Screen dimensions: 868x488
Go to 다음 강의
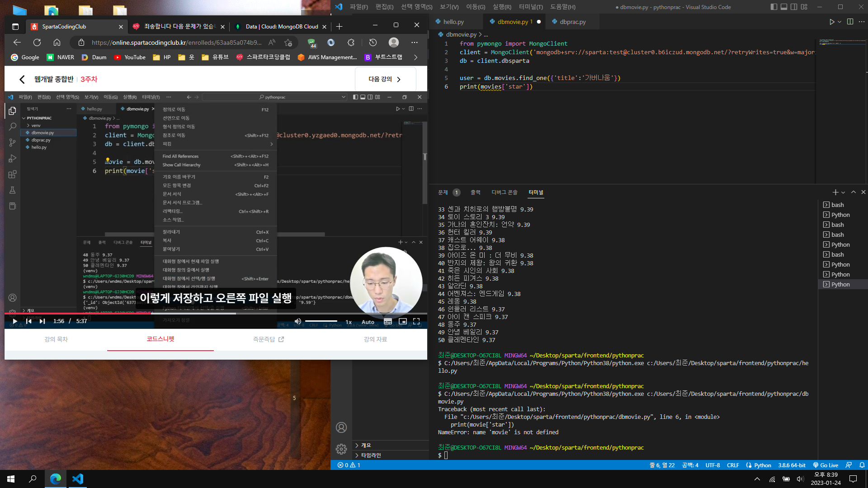[385, 79]
